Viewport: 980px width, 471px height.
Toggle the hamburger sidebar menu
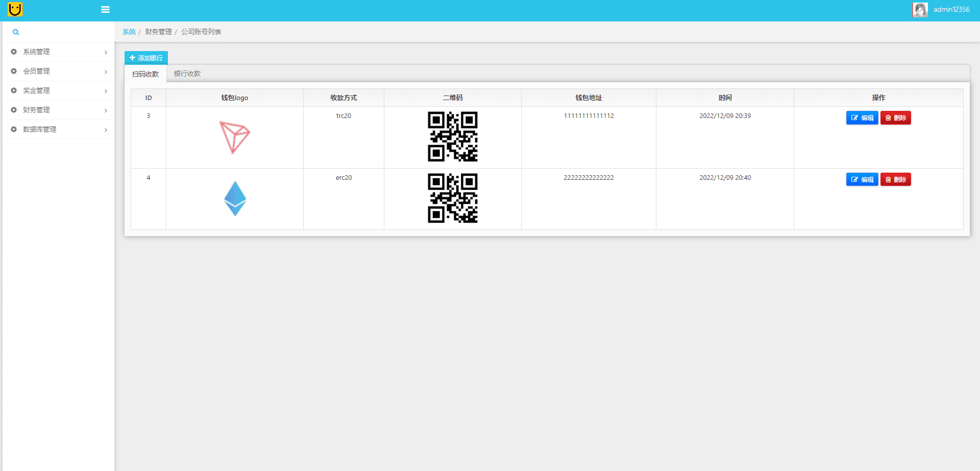[106, 10]
